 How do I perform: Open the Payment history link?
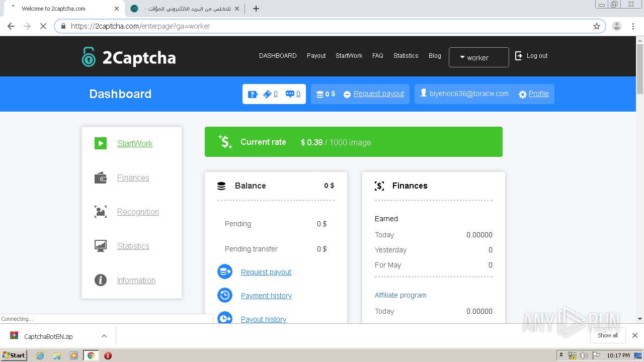pyautogui.click(x=266, y=296)
